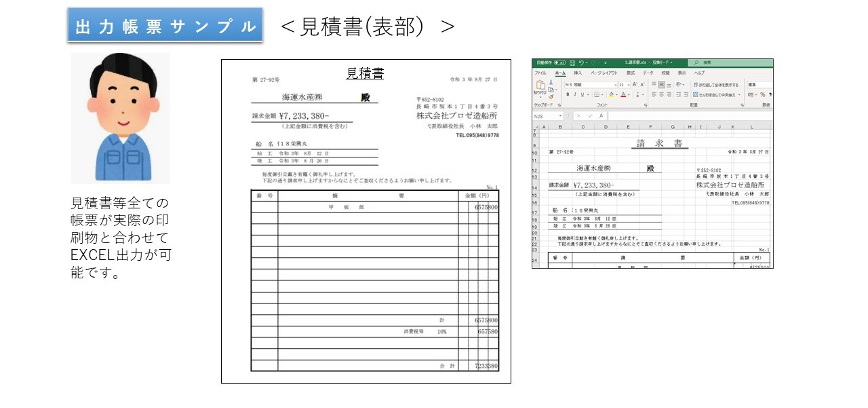
Task: Toggle 折り返して全体を表示する wrap text
Action: tap(715, 85)
